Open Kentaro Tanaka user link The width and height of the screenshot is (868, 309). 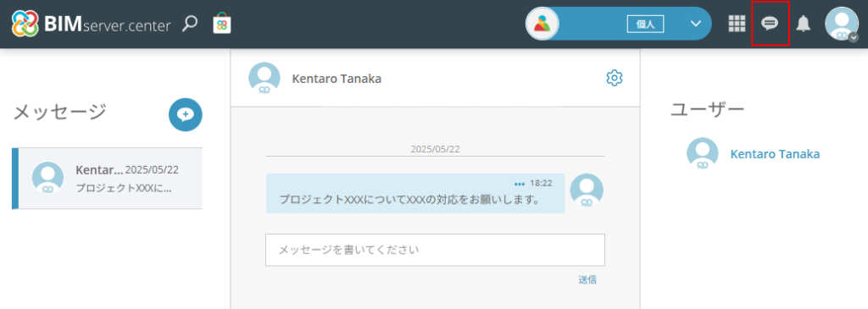(x=775, y=154)
